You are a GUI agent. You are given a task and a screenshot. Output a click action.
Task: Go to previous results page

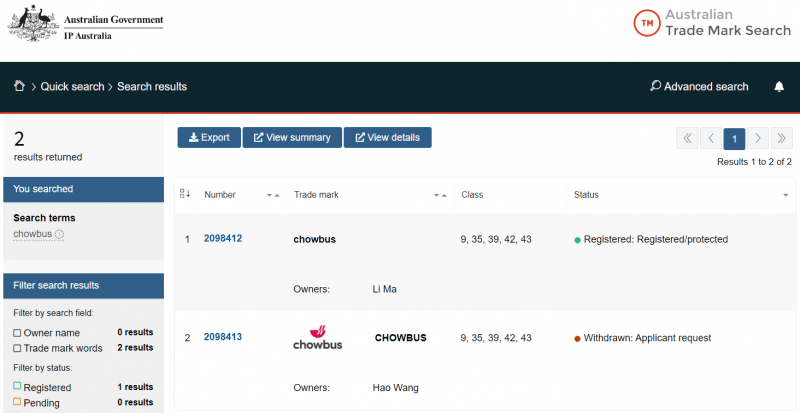pyautogui.click(x=711, y=138)
